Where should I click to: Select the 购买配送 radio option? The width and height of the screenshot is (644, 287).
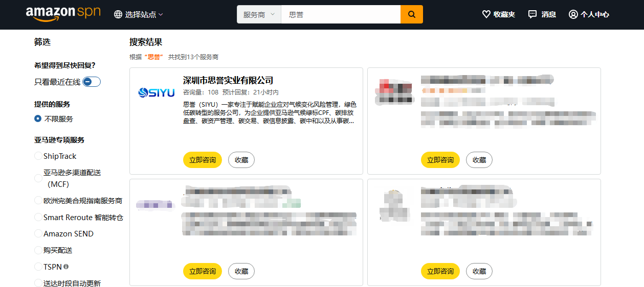tap(38, 250)
